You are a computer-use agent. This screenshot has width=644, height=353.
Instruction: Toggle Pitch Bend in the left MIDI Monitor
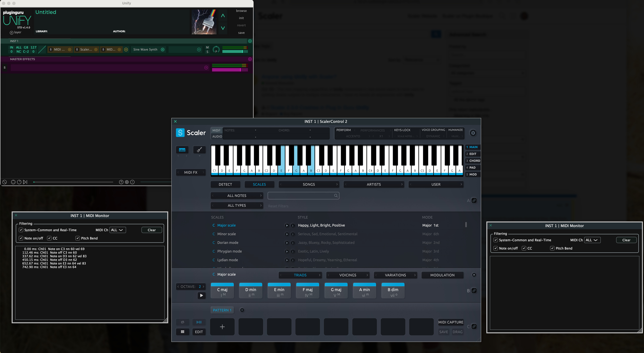pyautogui.click(x=77, y=238)
